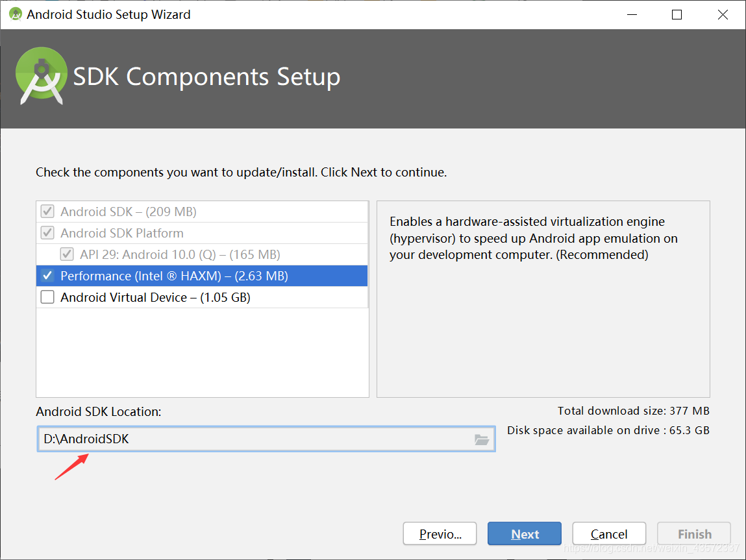Screen dimensions: 746x560
Task: Focus the Android SDK Location path field
Action: tap(257, 439)
